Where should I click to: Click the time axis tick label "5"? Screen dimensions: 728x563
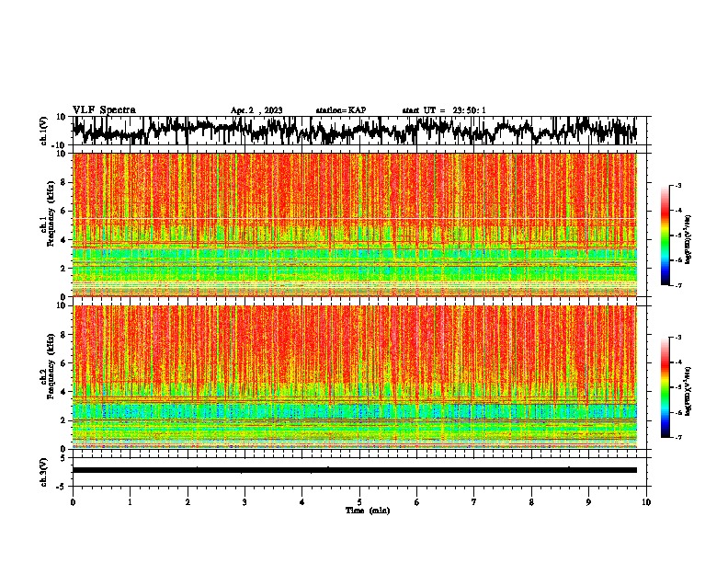coord(359,502)
